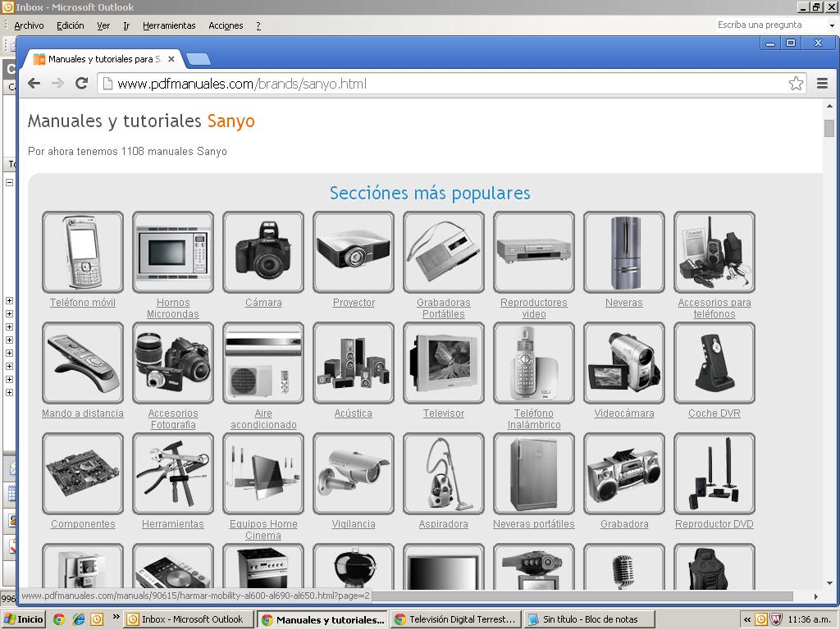This screenshot has width=840, height=630.
Task: Click the McAfee shield tray icon
Action: [x=776, y=619]
